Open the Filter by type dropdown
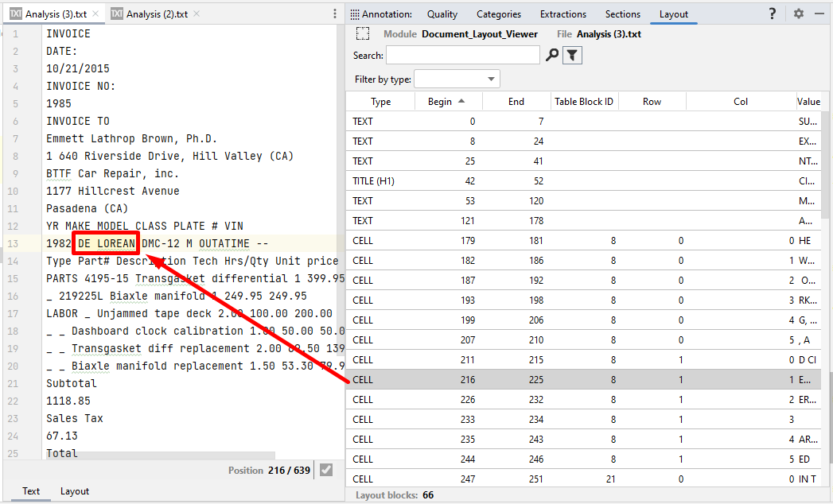 coord(457,79)
